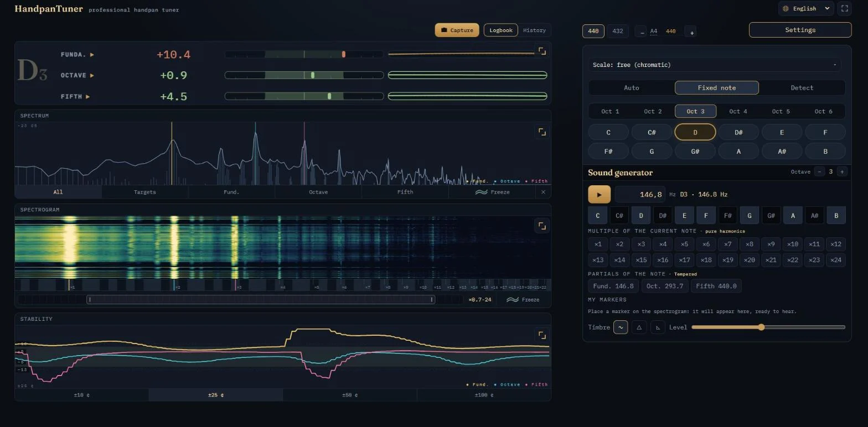Click the ×2 marker on spectrogram axis
The height and width of the screenshot is (427, 868).
[x=177, y=287]
